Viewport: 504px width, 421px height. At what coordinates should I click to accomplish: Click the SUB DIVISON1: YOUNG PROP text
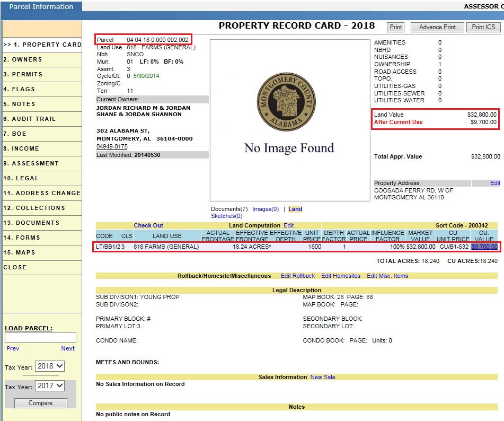click(x=138, y=297)
